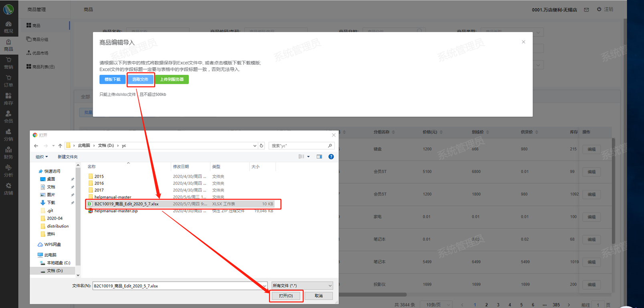This screenshot has width=644, height=308.
Task: Toggle the preview pane in file dialog
Action: click(x=319, y=157)
